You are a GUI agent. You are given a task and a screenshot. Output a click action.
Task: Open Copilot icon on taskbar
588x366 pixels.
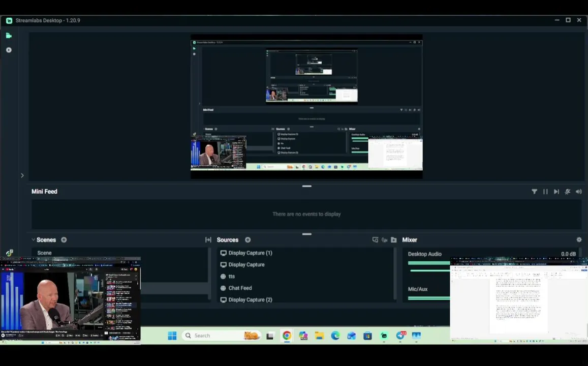tap(303, 335)
